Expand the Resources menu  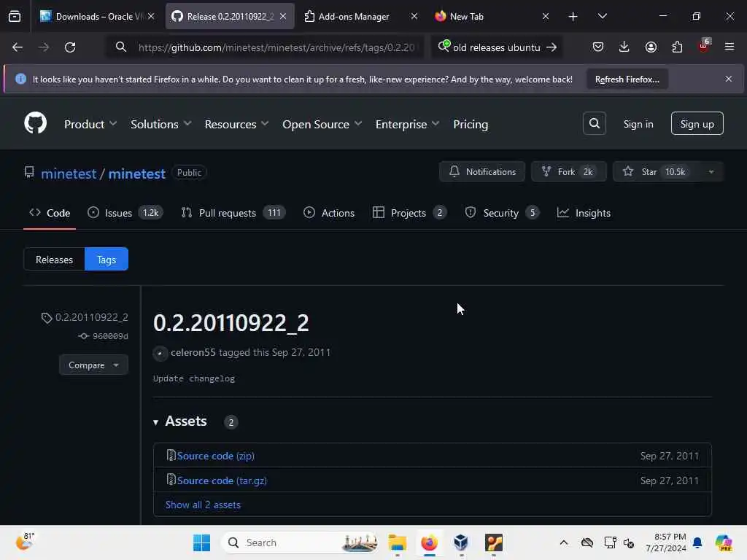click(x=237, y=124)
